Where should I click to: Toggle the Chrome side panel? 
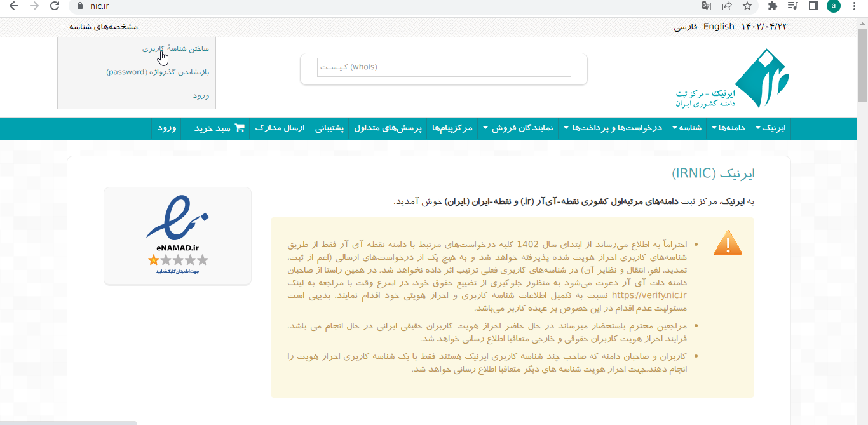click(x=813, y=6)
